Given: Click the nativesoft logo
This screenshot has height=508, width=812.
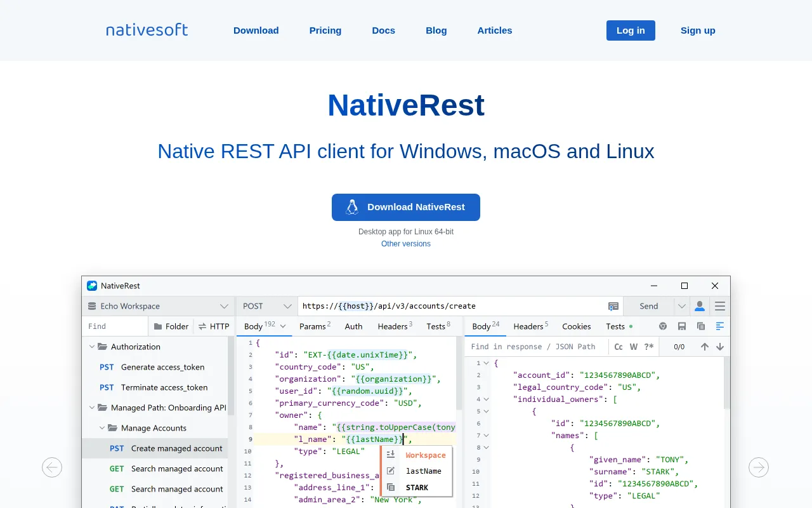Looking at the screenshot, I should [147, 30].
